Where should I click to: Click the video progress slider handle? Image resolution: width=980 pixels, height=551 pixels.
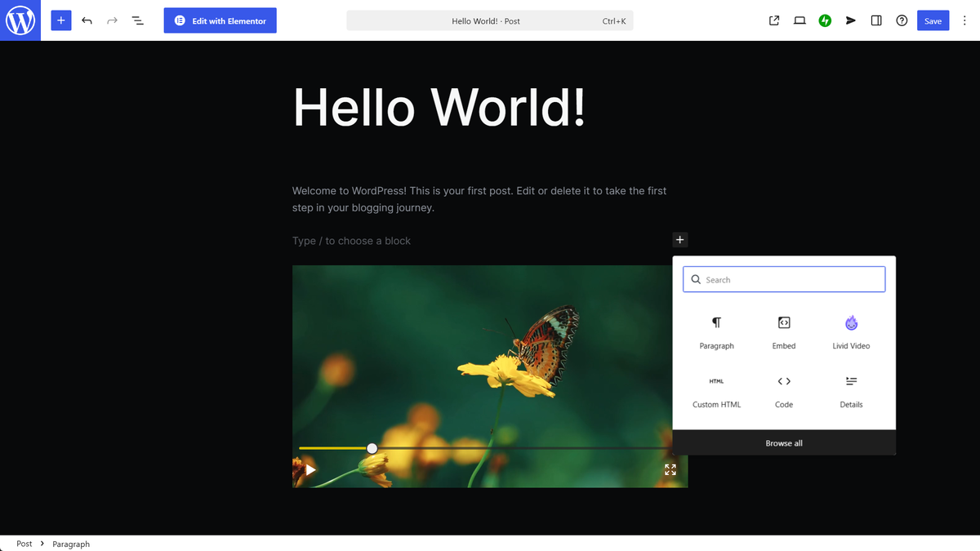point(372,448)
